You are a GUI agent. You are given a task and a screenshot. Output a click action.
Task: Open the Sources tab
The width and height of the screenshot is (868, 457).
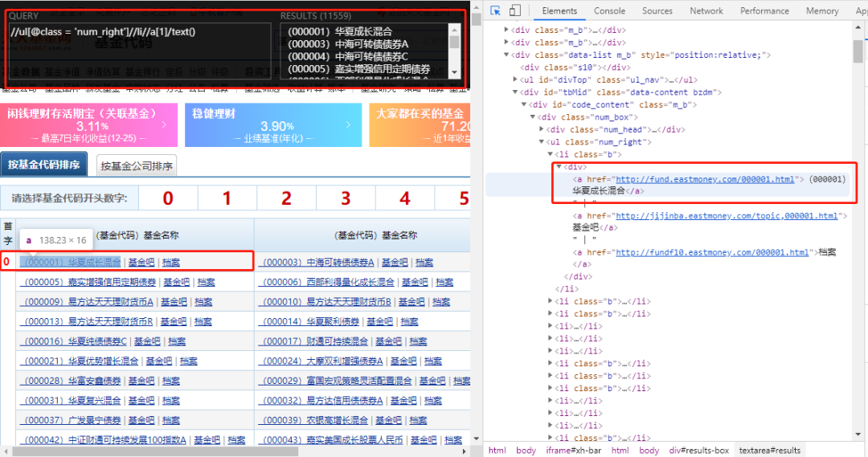pos(657,10)
